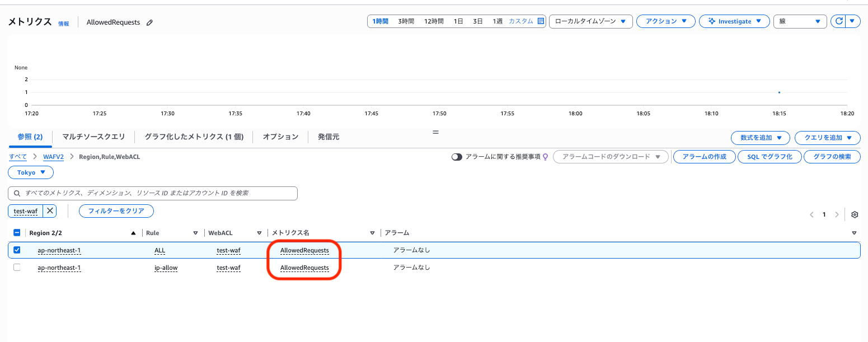This screenshot has height=342, width=868.
Task: Switch to the グラフ化したメトリクス tab
Action: (x=194, y=137)
